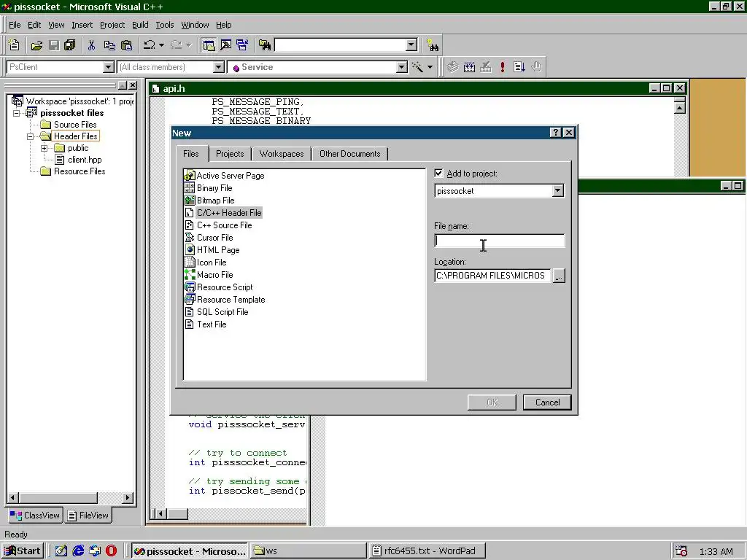Click the Cancel button in New dialog
The height and width of the screenshot is (560, 747).
(547, 402)
